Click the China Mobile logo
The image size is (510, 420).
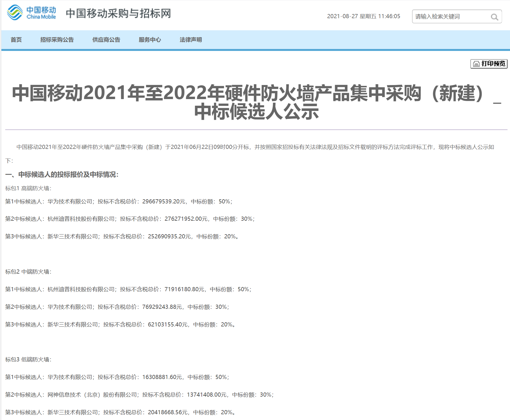pyautogui.click(x=31, y=13)
